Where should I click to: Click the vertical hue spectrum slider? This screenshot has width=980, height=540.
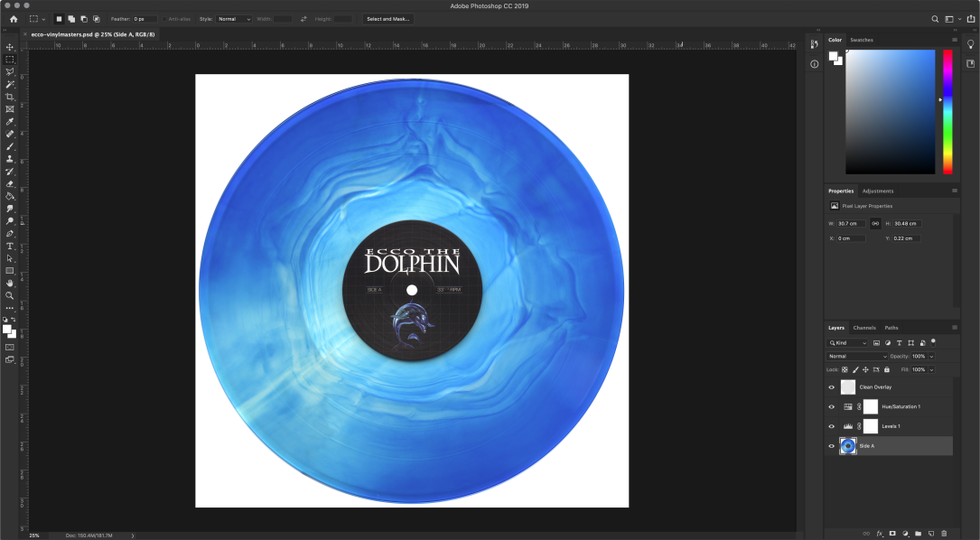(947, 111)
